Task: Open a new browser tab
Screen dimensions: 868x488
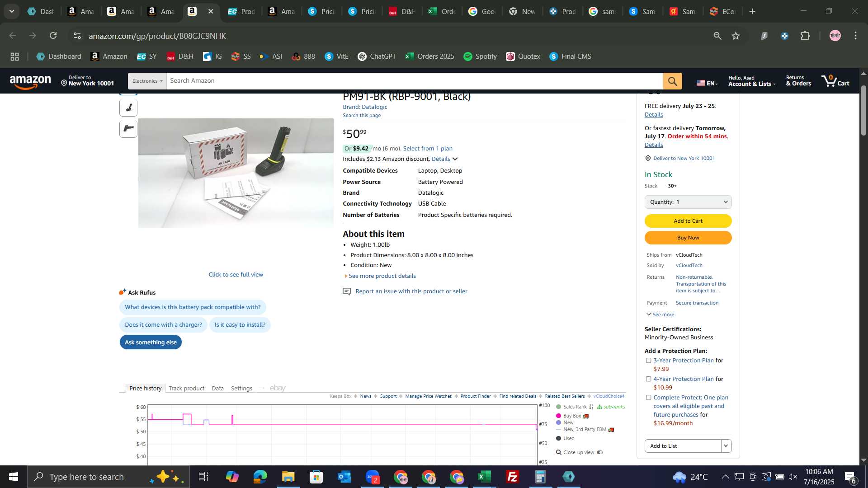Action: 752,11
